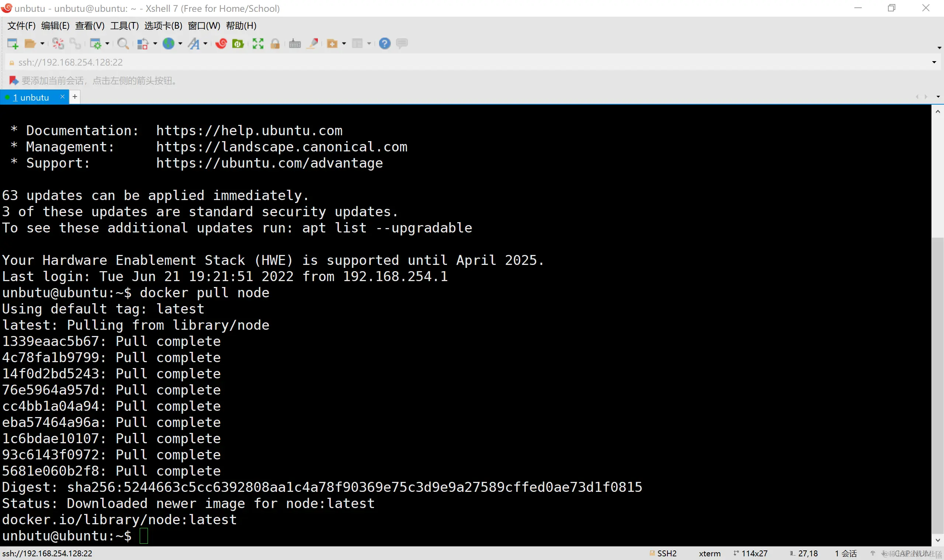Expand the font A dropdown arrow

click(x=205, y=44)
